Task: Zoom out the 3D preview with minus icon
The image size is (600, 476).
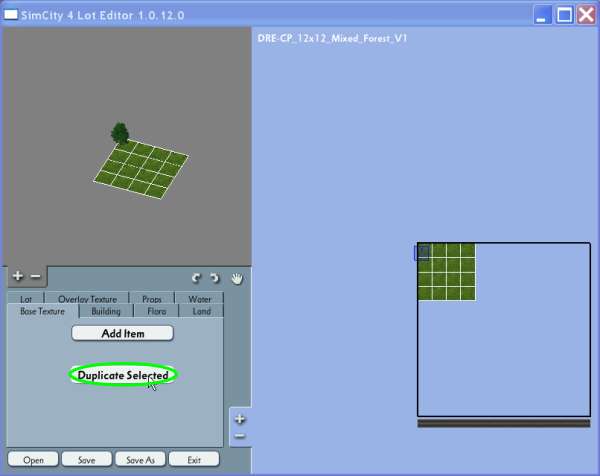Action: [36, 276]
